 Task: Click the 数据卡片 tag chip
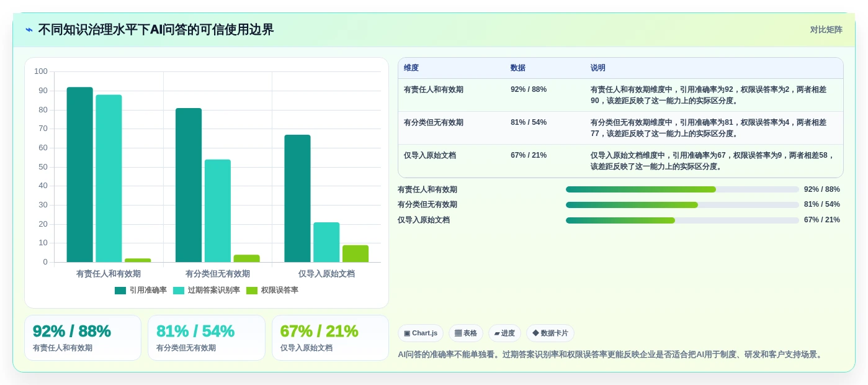(550, 333)
